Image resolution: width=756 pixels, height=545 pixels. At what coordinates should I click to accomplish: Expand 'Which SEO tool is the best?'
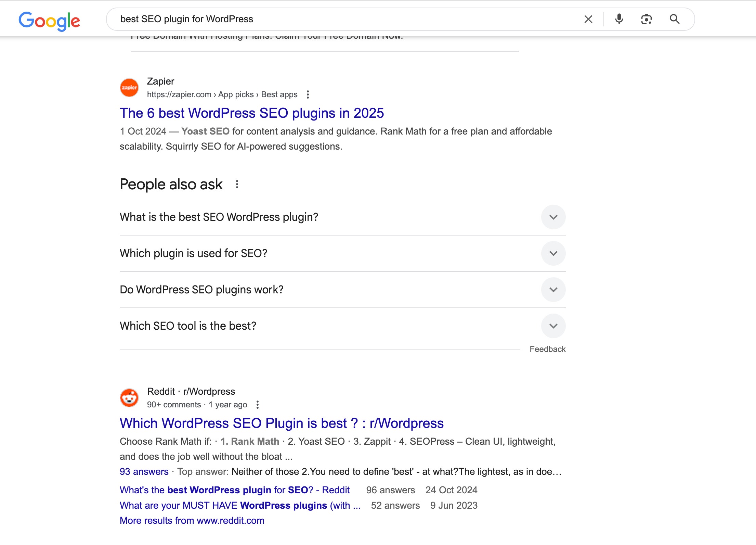point(343,326)
